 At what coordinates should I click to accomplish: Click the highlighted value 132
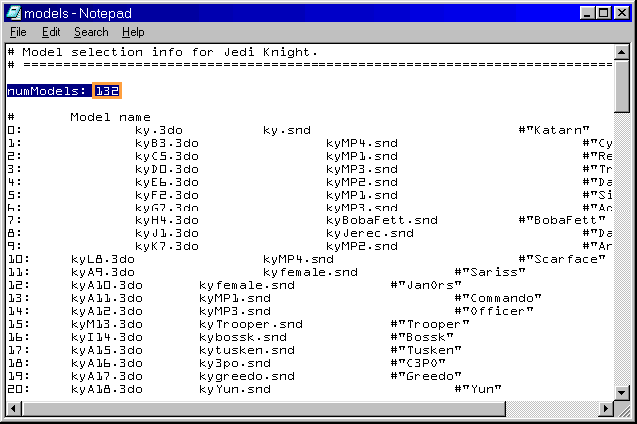tap(107, 91)
